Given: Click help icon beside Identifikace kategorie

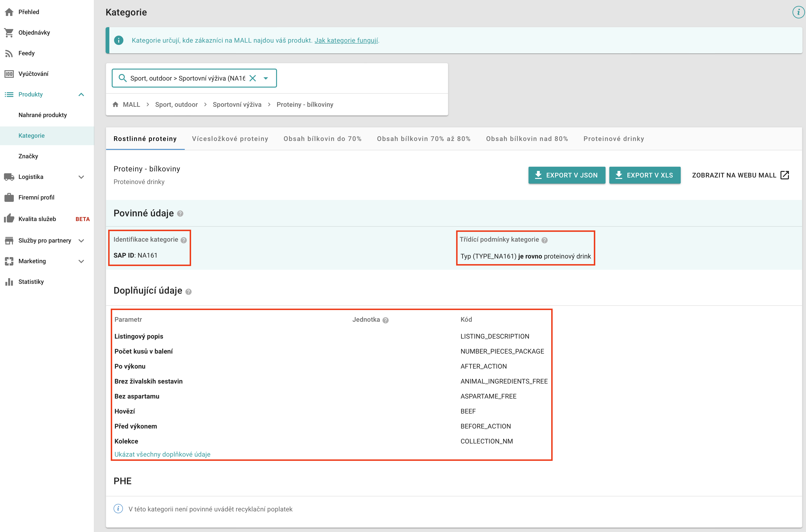Looking at the screenshot, I should point(184,240).
